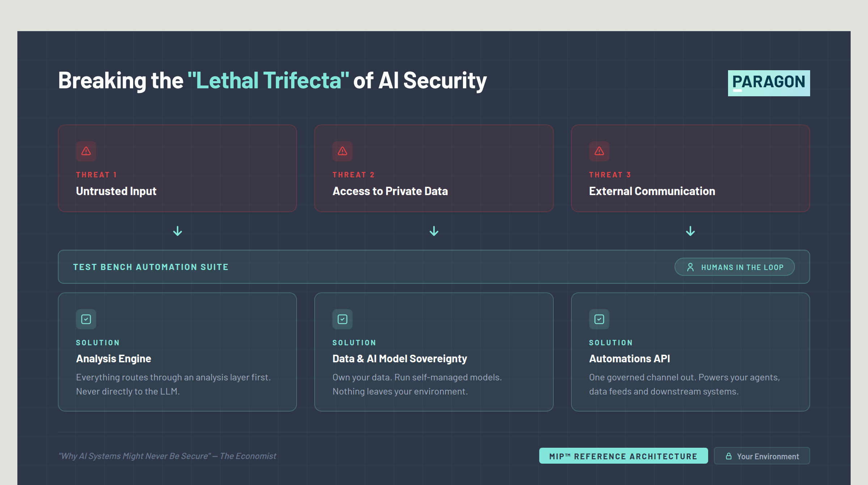Toggle the Humans in the Loop pill

tap(735, 267)
